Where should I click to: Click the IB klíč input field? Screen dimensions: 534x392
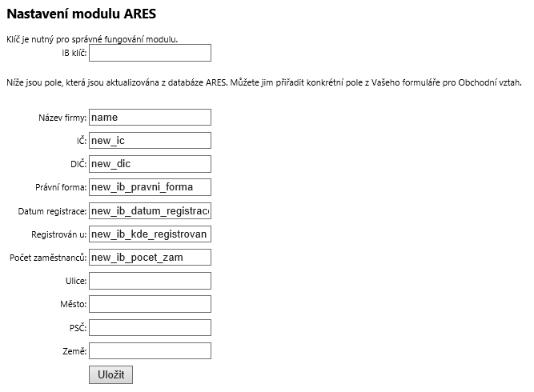point(151,53)
